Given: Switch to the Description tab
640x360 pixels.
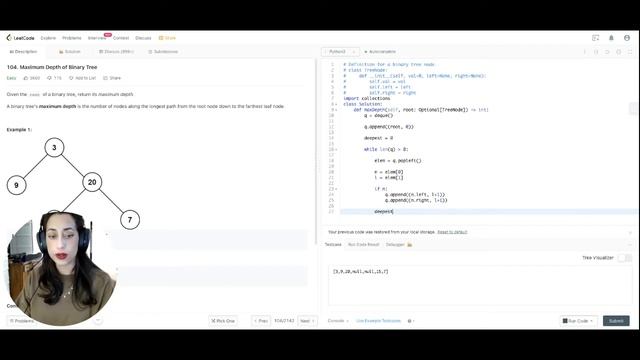Looking at the screenshot, I should click(23, 52).
